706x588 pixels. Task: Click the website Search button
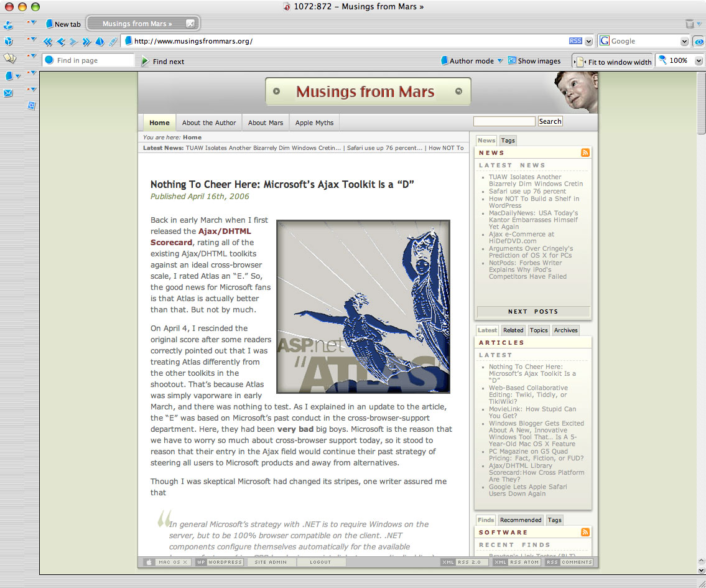point(550,121)
